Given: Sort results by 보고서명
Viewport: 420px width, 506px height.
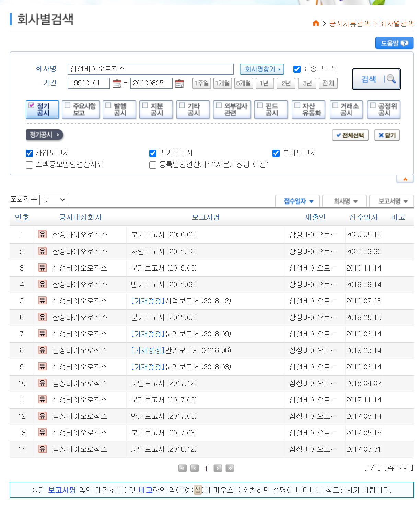Looking at the screenshot, I should (x=392, y=201).
